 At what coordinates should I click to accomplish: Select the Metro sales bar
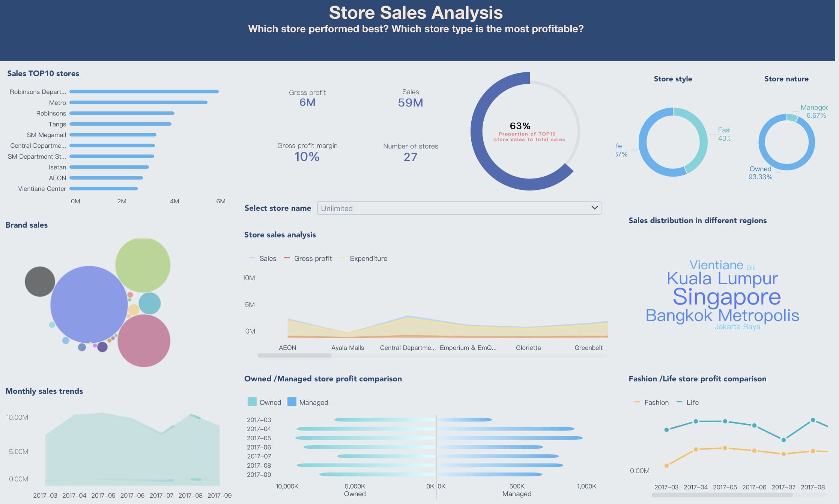coord(138,102)
